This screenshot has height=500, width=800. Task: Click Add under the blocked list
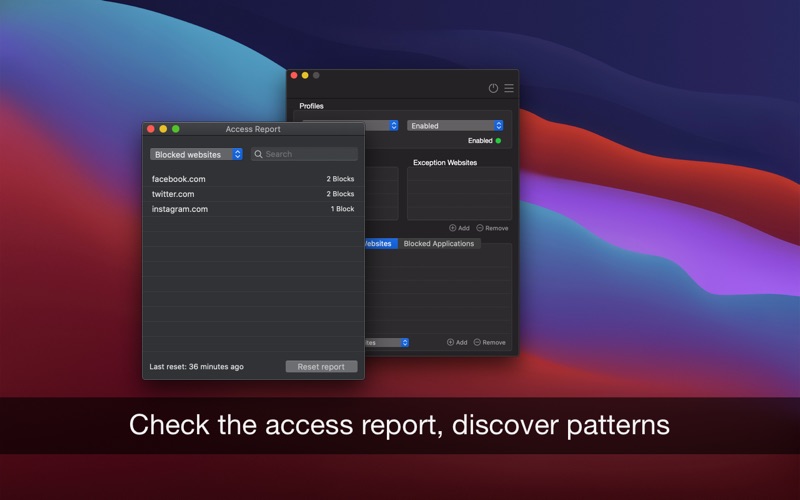pos(457,342)
